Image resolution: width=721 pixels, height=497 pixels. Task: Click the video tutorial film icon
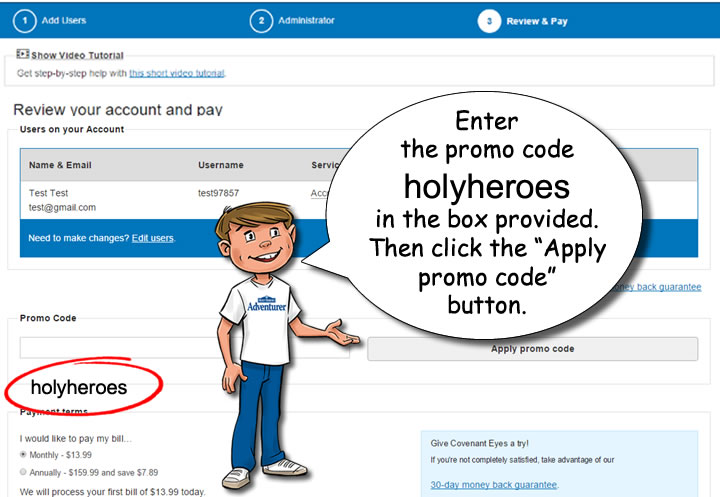[23, 54]
